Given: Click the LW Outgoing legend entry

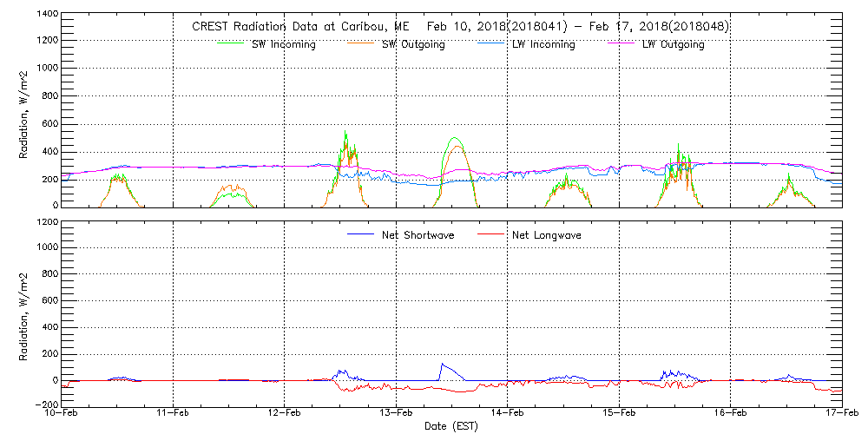Looking at the screenshot, I should click(673, 44).
